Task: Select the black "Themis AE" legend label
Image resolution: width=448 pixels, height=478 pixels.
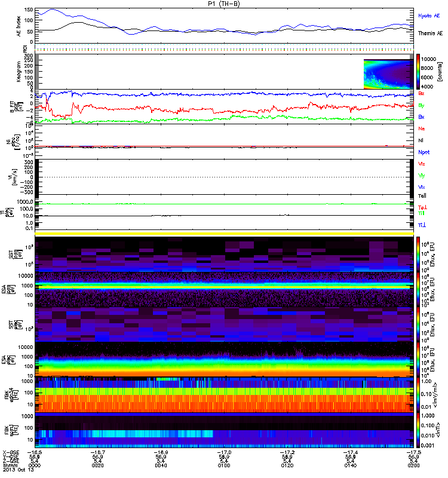Action: click(430, 33)
